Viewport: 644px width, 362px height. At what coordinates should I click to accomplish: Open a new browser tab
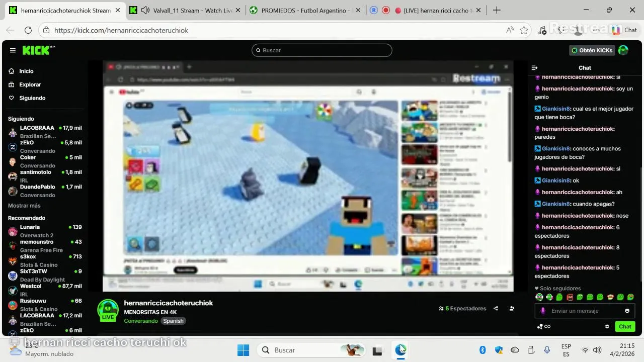click(497, 10)
